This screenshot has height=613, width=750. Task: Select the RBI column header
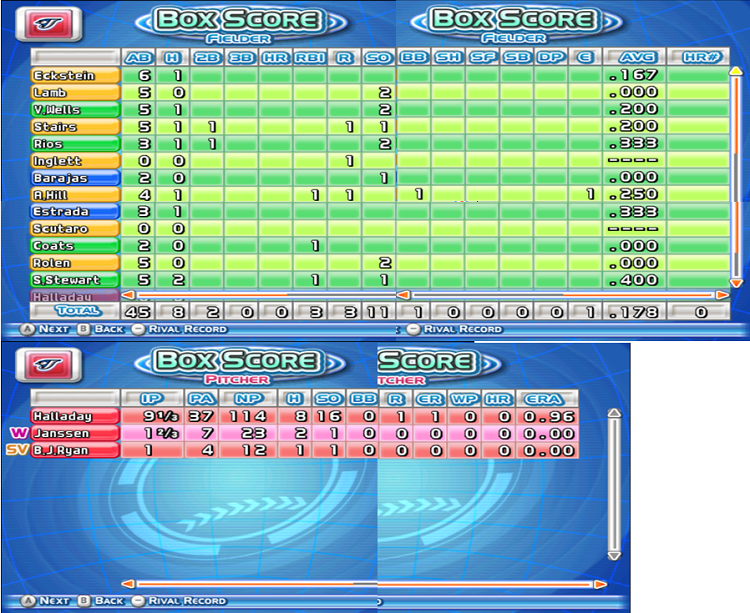pyautogui.click(x=310, y=57)
